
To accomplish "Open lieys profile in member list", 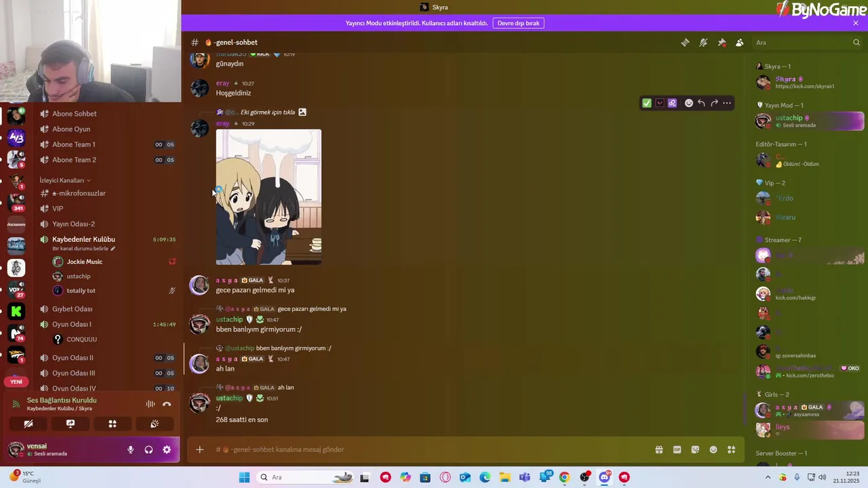I will click(x=809, y=430).
